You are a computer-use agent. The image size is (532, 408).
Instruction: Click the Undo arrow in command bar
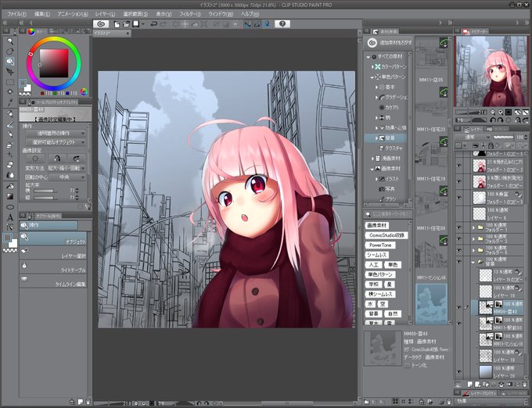click(153, 24)
